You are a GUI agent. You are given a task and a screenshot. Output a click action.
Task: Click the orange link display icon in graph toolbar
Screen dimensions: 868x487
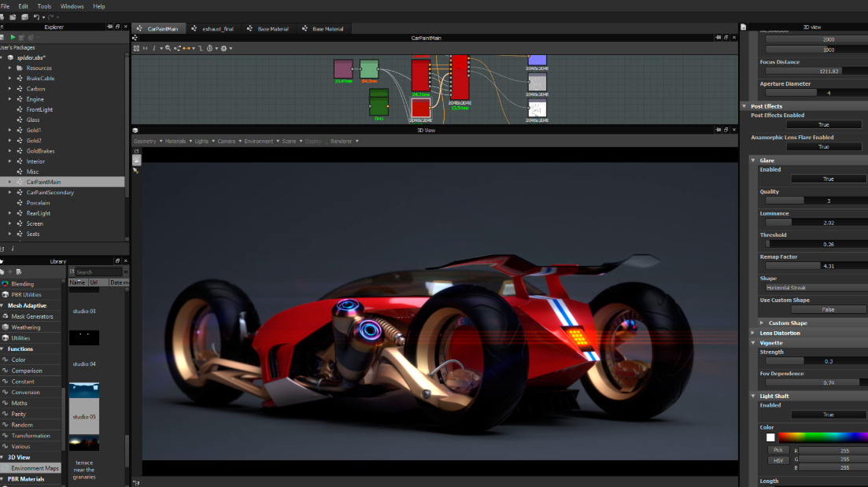[187, 48]
